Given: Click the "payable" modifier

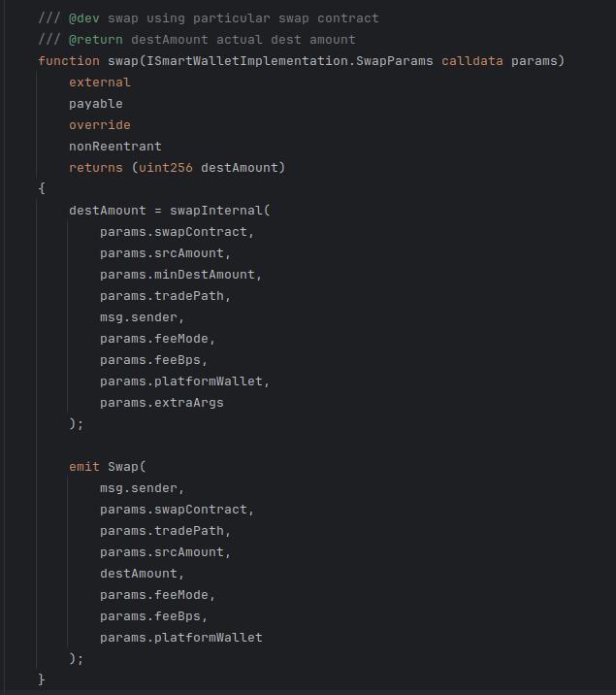Looking at the screenshot, I should (x=95, y=103).
